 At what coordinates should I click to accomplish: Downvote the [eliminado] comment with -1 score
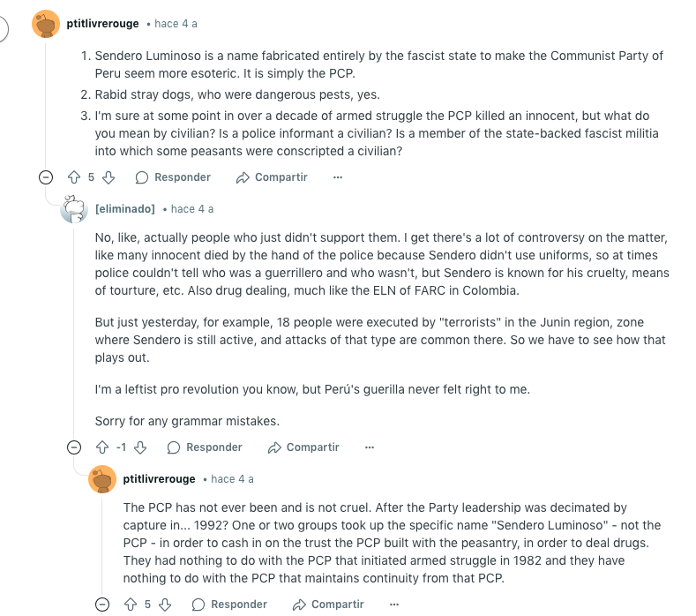coord(140,447)
